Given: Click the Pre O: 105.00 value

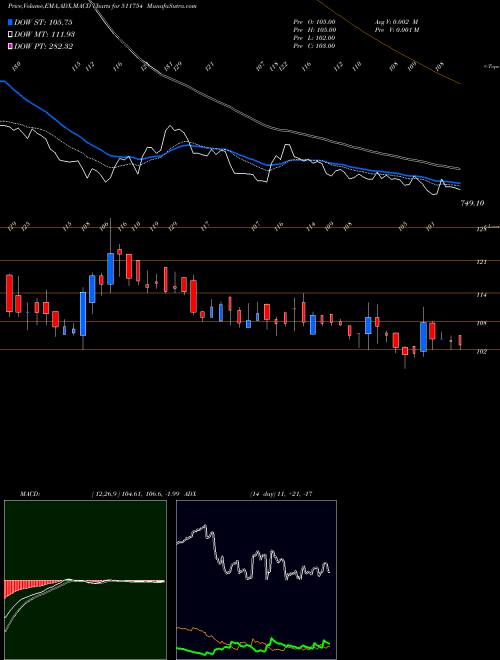Looking at the screenshot, I should (x=314, y=22).
